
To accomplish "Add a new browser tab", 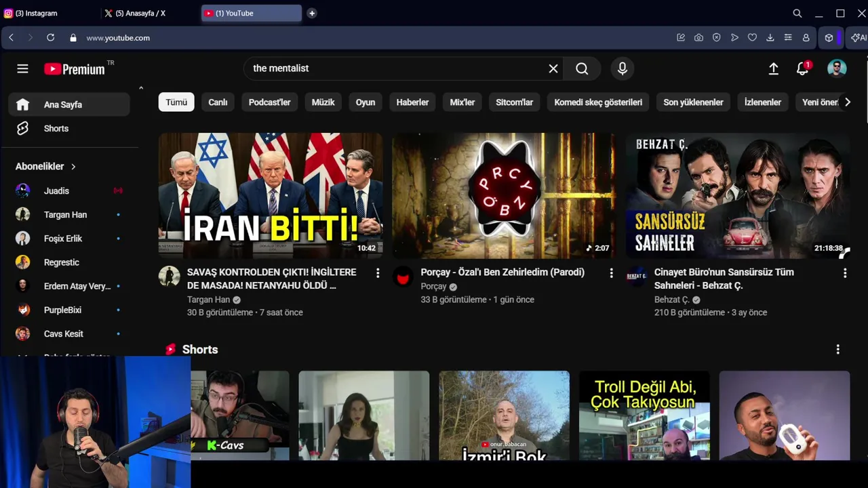I will pyautogui.click(x=312, y=13).
